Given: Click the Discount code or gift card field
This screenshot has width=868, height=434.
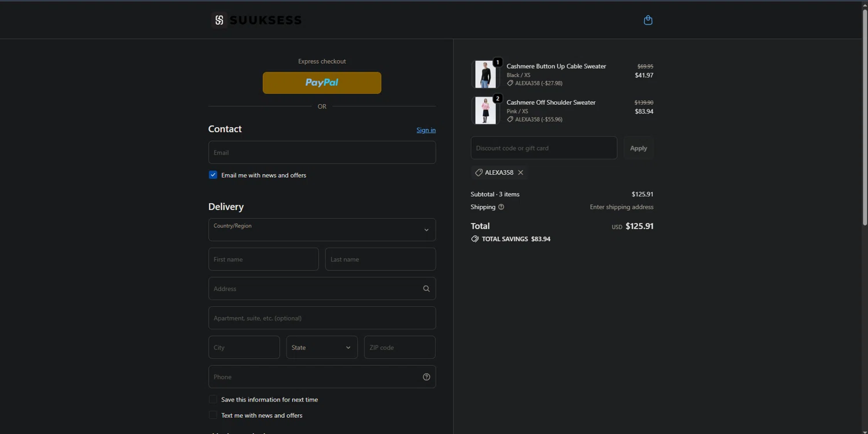Looking at the screenshot, I should tap(544, 148).
